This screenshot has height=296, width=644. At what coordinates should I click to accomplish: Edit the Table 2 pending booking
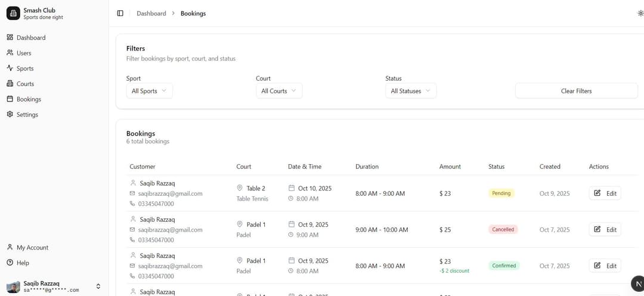pos(605,193)
